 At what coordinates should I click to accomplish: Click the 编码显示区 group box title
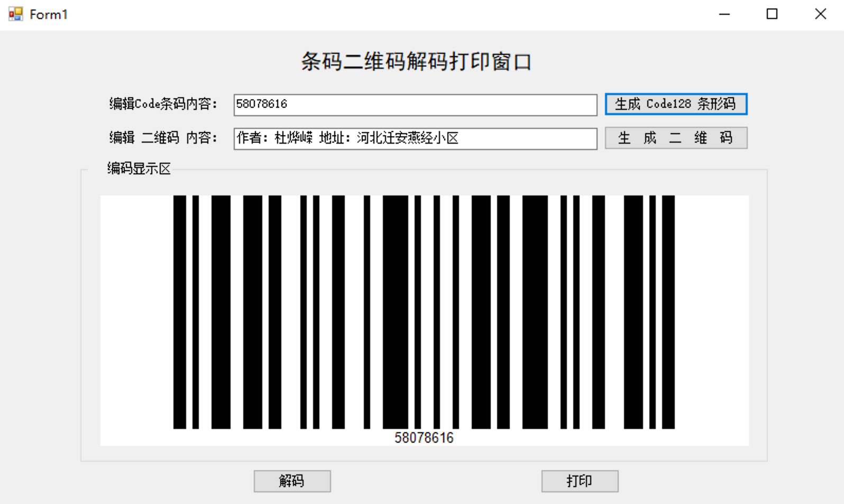139,169
